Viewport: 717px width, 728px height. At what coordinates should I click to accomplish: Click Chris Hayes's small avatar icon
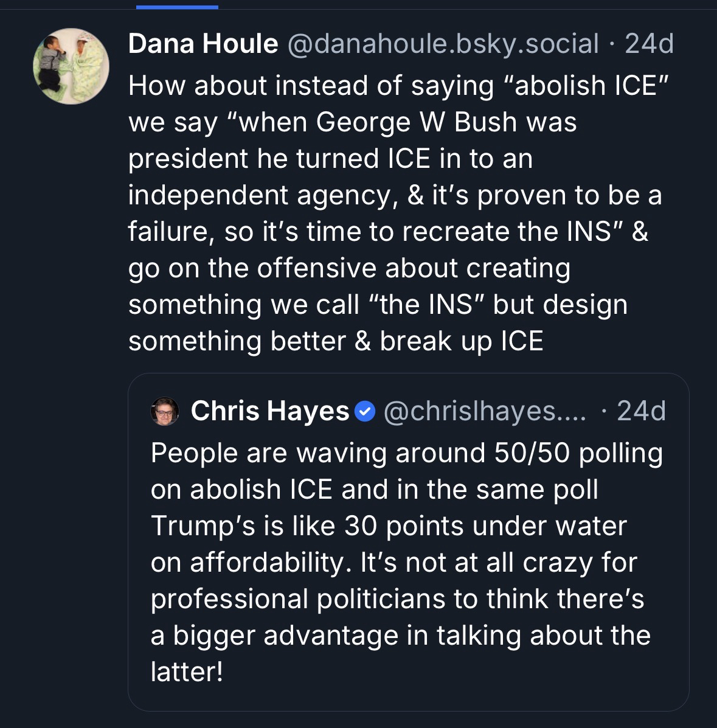pyautogui.click(x=164, y=411)
